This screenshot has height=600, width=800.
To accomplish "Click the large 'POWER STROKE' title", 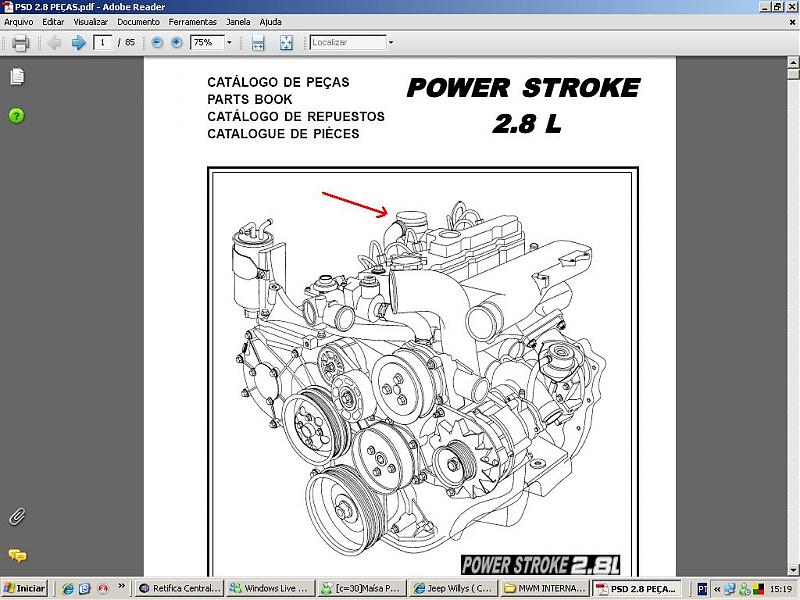I will (x=523, y=88).
